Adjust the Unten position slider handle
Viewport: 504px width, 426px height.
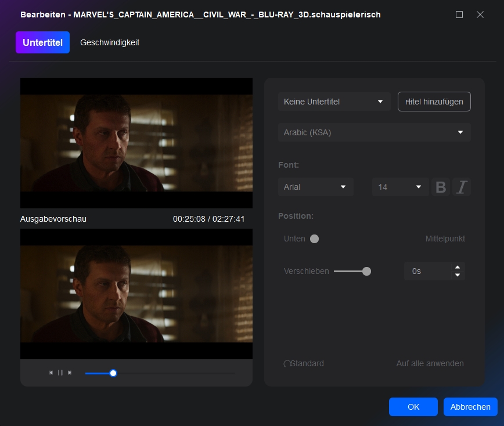(314, 239)
